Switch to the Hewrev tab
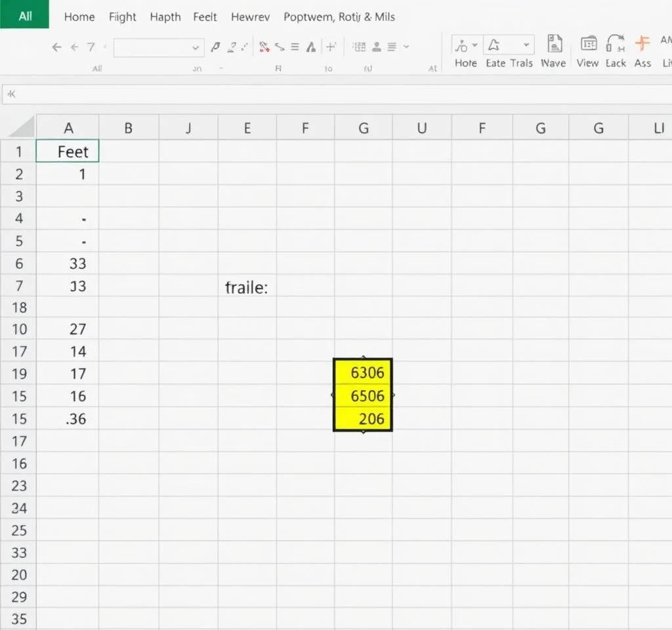Screen dimensions: 672x630 pos(250,17)
